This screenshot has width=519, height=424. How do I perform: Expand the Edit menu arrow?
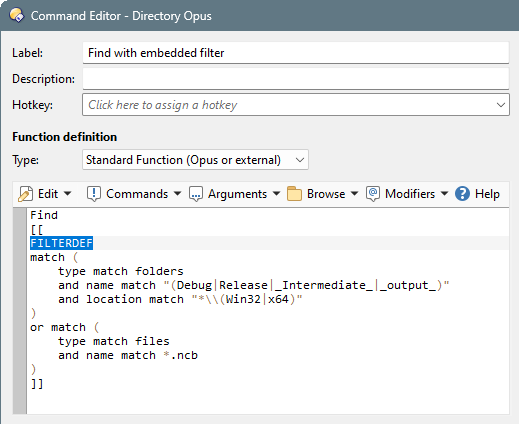click(x=67, y=193)
